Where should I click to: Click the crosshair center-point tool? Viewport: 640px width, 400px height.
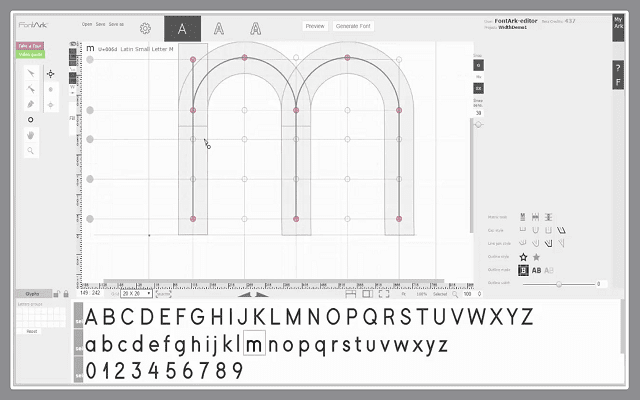coord(51,74)
